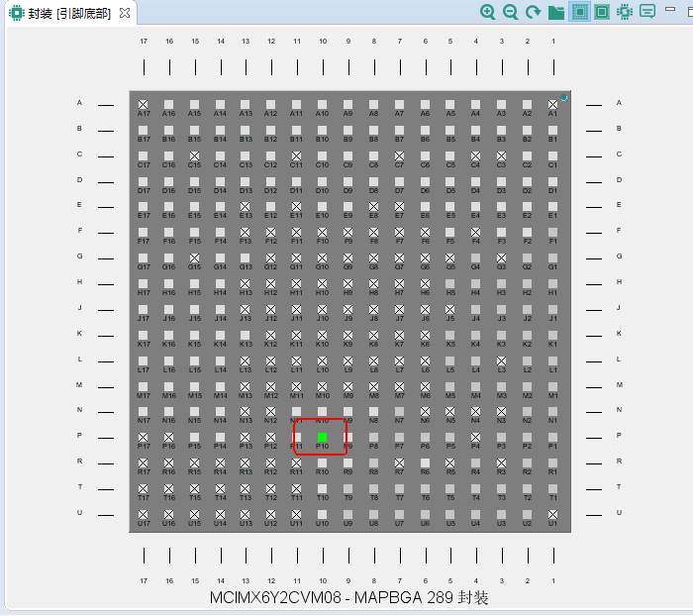The width and height of the screenshot is (693, 616).
Task: Minimize the package view panel
Action: tap(670, 9)
